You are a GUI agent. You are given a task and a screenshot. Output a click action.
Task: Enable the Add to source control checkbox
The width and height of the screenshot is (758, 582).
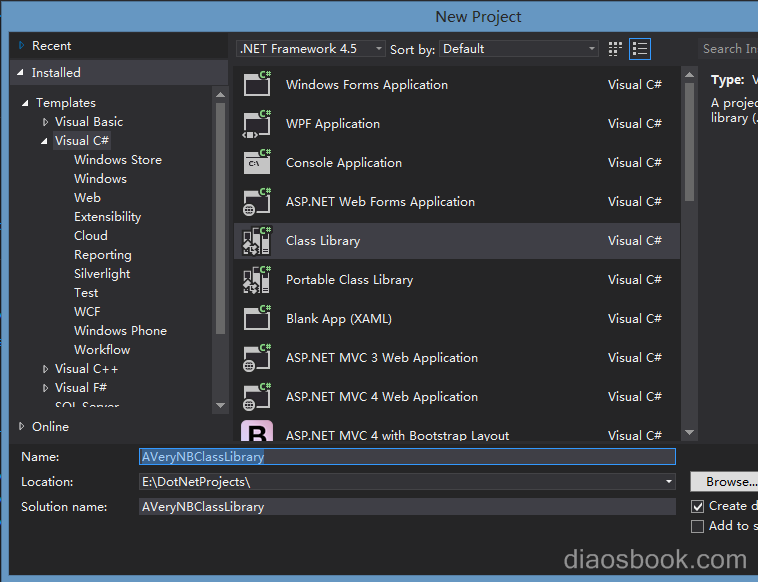coord(697,526)
